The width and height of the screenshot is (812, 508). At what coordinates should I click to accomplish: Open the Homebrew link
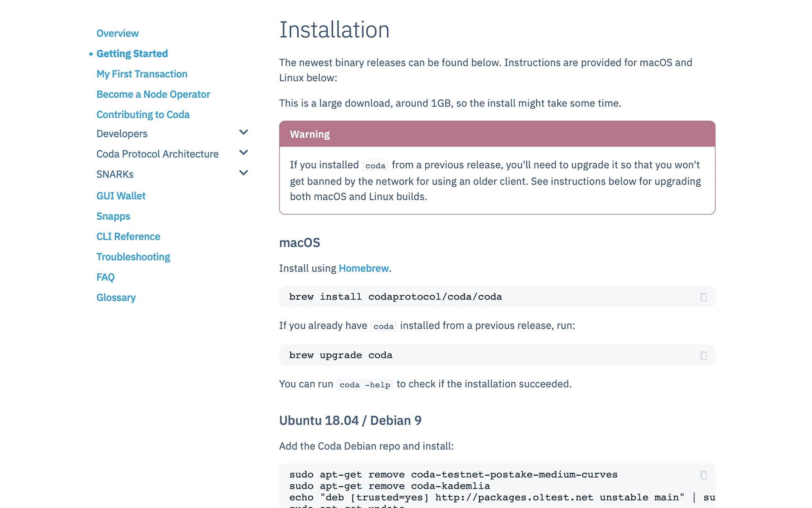363,268
